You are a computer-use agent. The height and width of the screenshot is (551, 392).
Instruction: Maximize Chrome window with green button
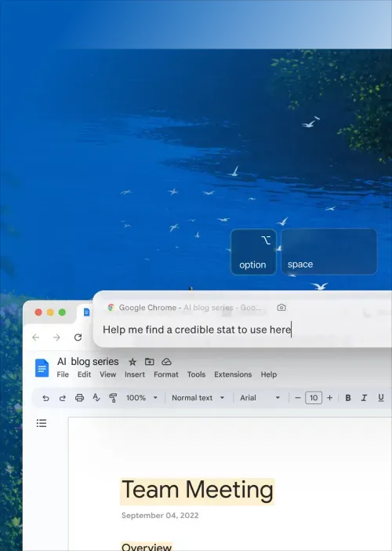(62, 312)
